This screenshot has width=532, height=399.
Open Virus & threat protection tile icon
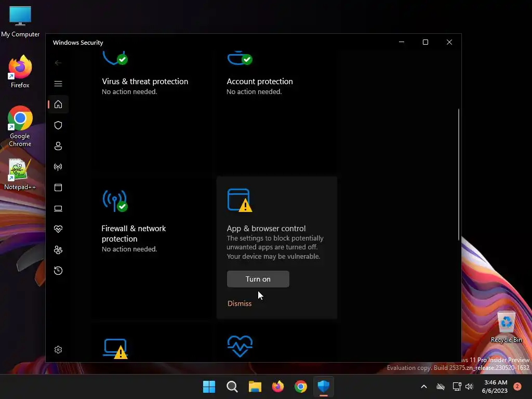point(115,58)
